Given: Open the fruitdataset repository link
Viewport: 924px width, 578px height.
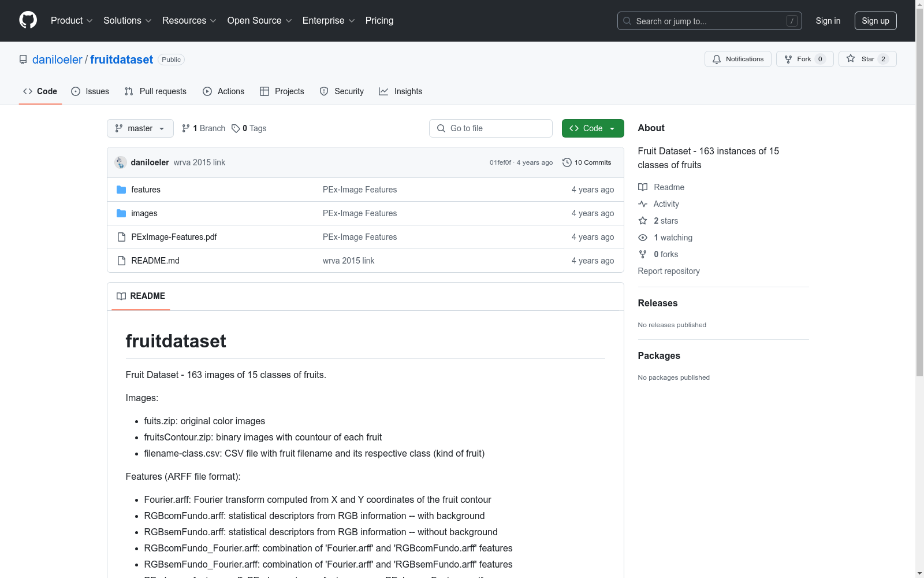Looking at the screenshot, I should 121,60.
